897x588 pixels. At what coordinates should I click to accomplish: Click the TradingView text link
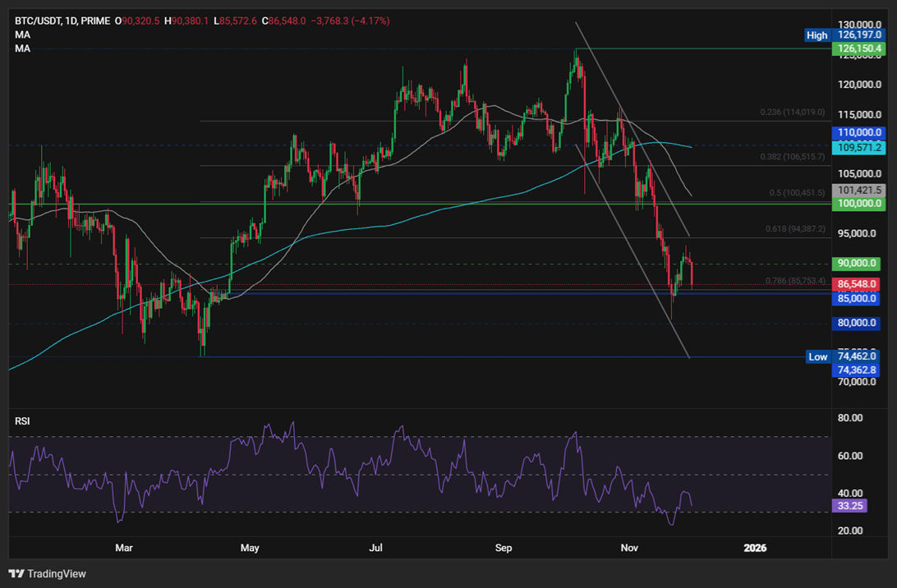pos(57,573)
